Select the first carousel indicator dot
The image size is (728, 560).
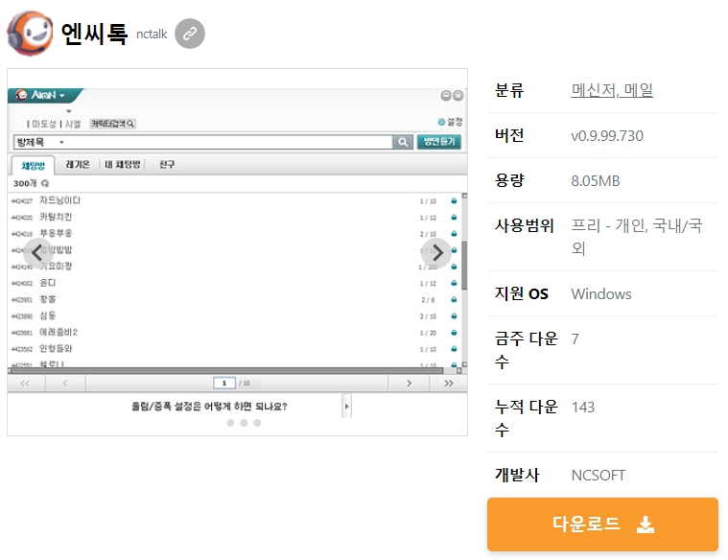230,423
